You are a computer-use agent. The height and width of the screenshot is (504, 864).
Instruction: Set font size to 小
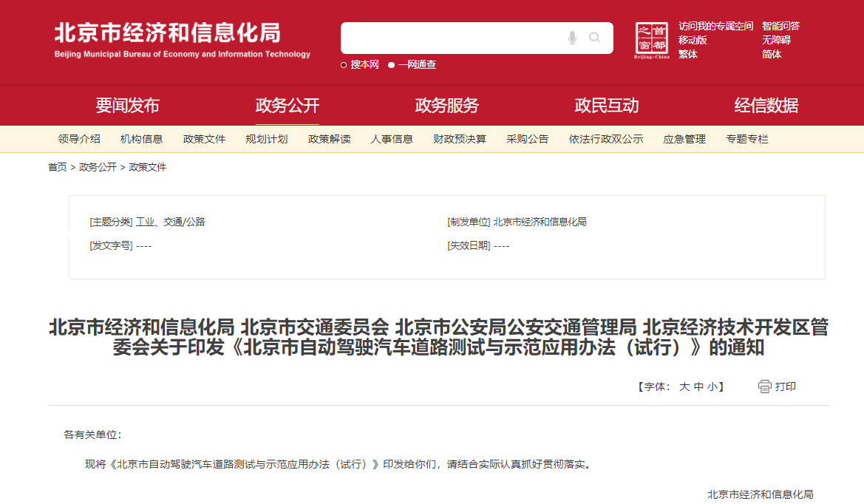coord(711,386)
